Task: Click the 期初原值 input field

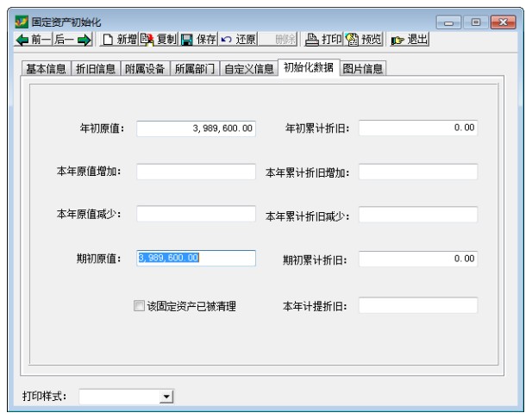Action: [196, 258]
